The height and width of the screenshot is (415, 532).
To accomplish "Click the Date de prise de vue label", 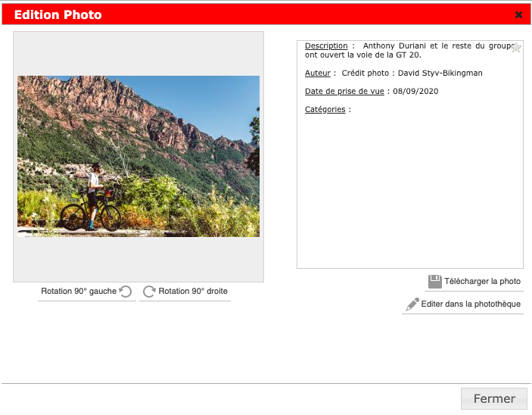I will 344,92.
